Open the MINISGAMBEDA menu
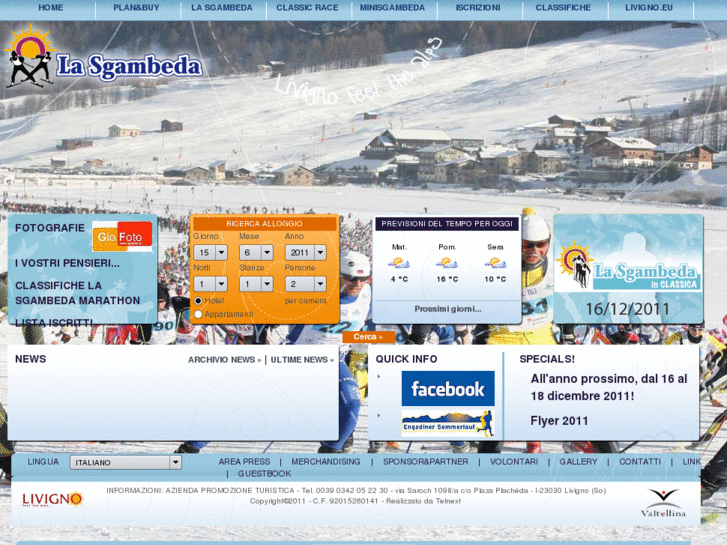 click(x=392, y=8)
